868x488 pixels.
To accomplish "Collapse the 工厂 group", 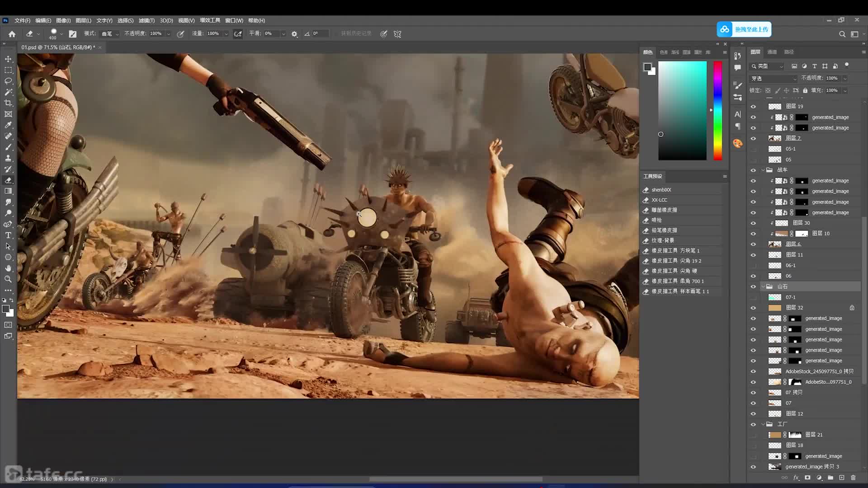I will [x=763, y=424].
